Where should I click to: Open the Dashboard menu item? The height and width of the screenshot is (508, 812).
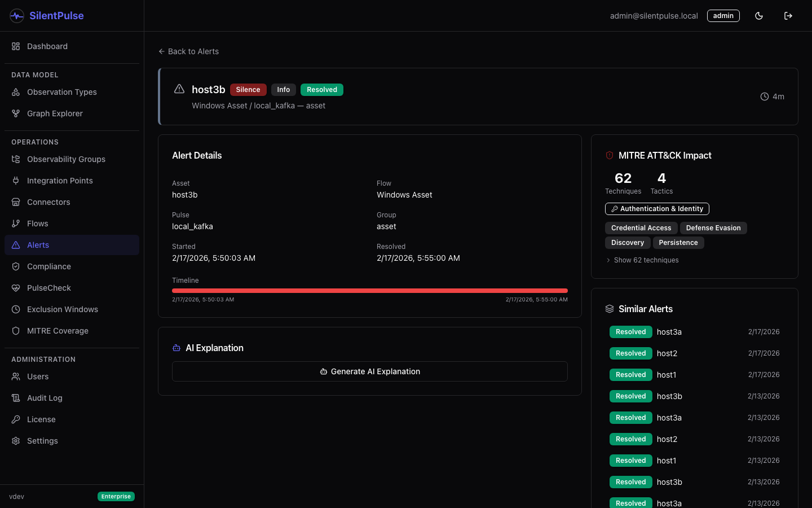click(72, 46)
